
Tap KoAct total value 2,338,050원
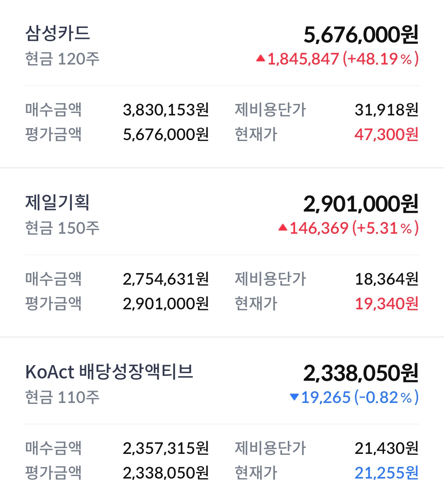(x=361, y=373)
